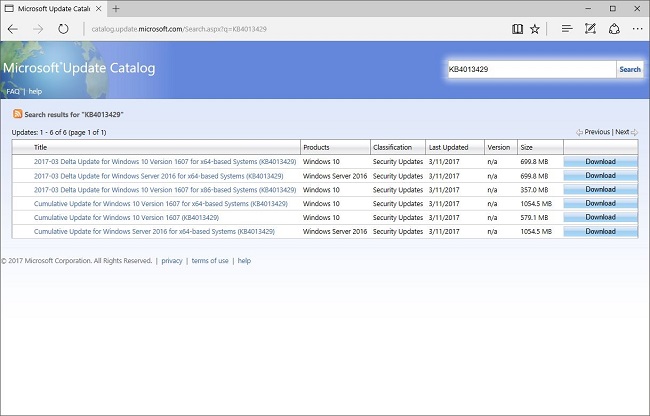
Task: Open the More actions ellipsis menu
Action: pos(638,29)
